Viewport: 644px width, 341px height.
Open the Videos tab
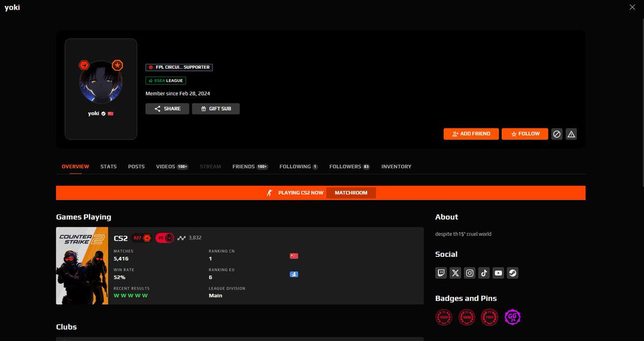tap(172, 167)
